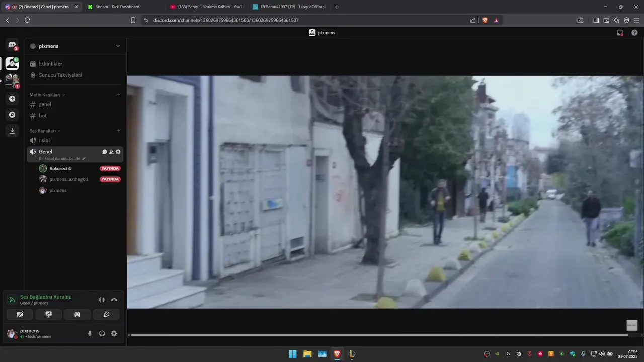Collapse Metin Kanalları category

(x=47, y=95)
